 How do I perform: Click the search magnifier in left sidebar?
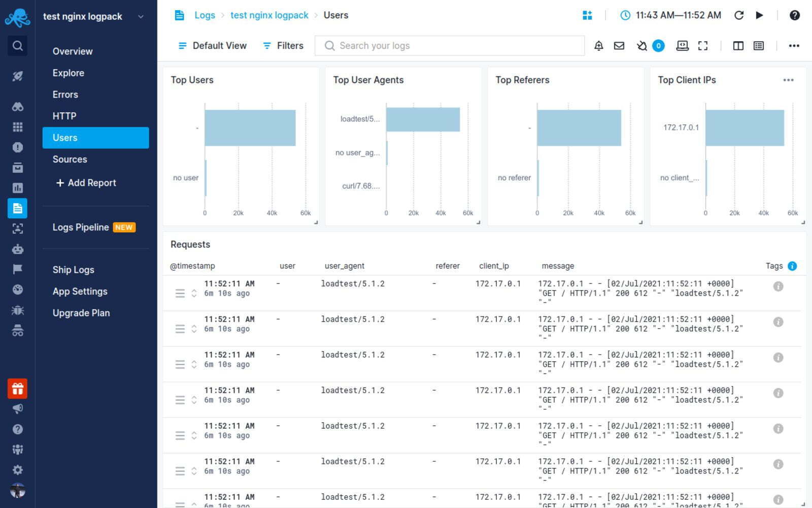[x=17, y=46]
